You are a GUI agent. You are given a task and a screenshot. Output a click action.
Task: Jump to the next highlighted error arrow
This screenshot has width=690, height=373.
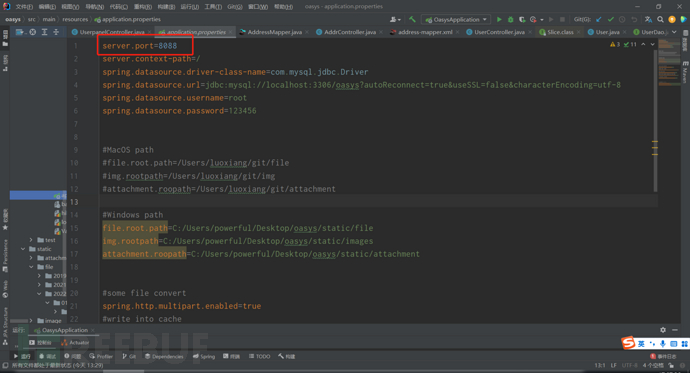[653, 44]
